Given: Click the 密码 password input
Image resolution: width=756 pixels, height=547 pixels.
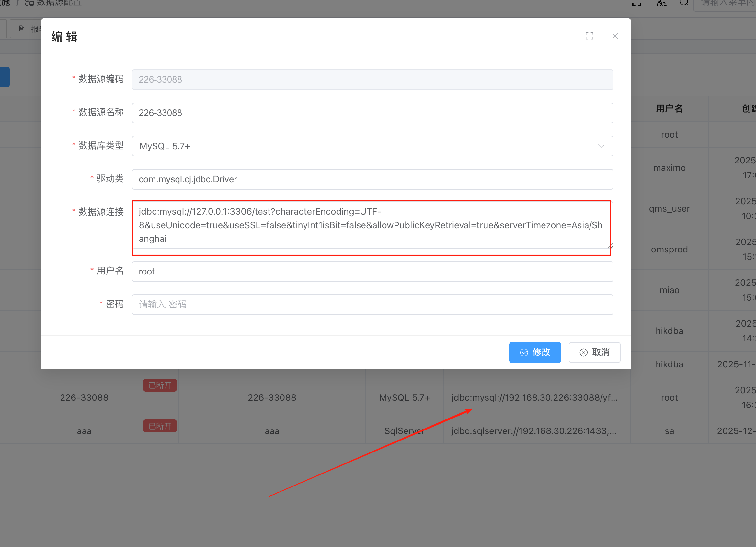Looking at the screenshot, I should click(372, 305).
